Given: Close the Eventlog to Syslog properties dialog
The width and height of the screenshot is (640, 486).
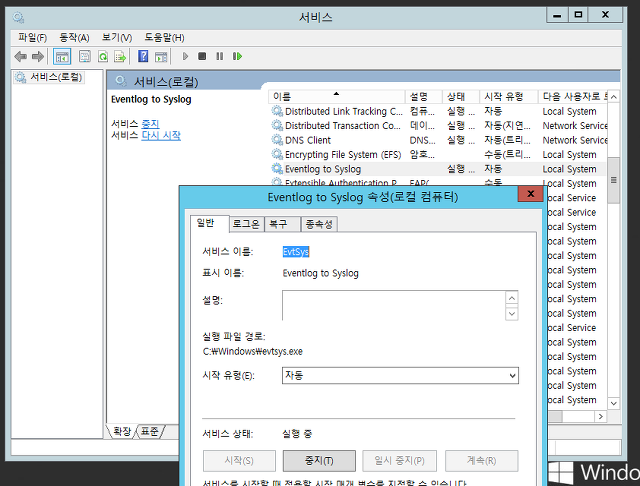Looking at the screenshot, I should (531, 194).
